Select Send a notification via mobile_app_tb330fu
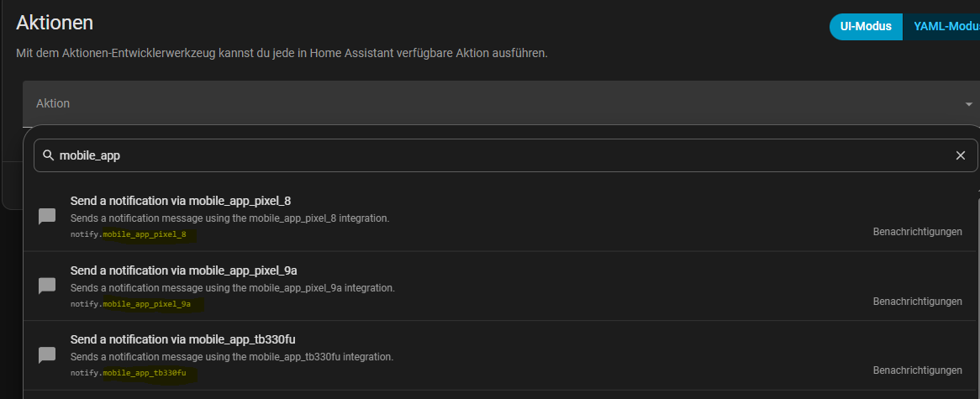Screen dimensions: 980x399 501,355
